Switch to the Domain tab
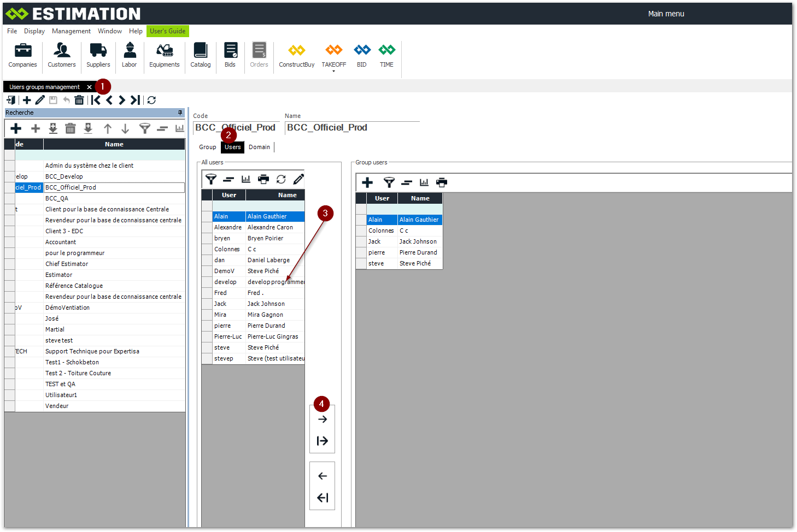Image resolution: width=797 pixels, height=532 pixels. [x=259, y=147]
